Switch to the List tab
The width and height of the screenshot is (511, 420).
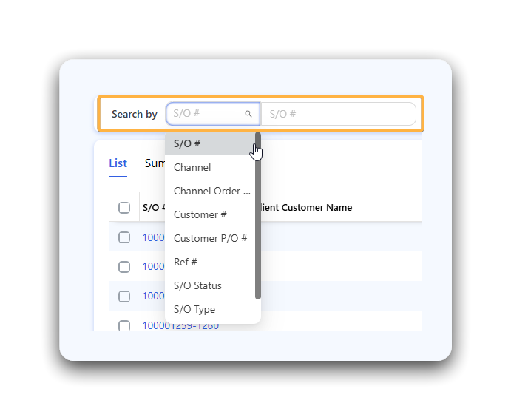pyautogui.click(x=118, y=163)
